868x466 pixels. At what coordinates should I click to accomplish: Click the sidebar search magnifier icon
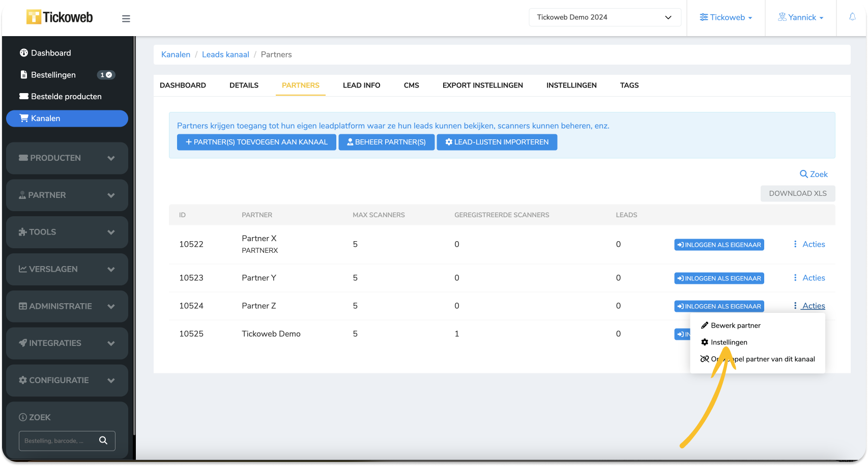[103, 441]
